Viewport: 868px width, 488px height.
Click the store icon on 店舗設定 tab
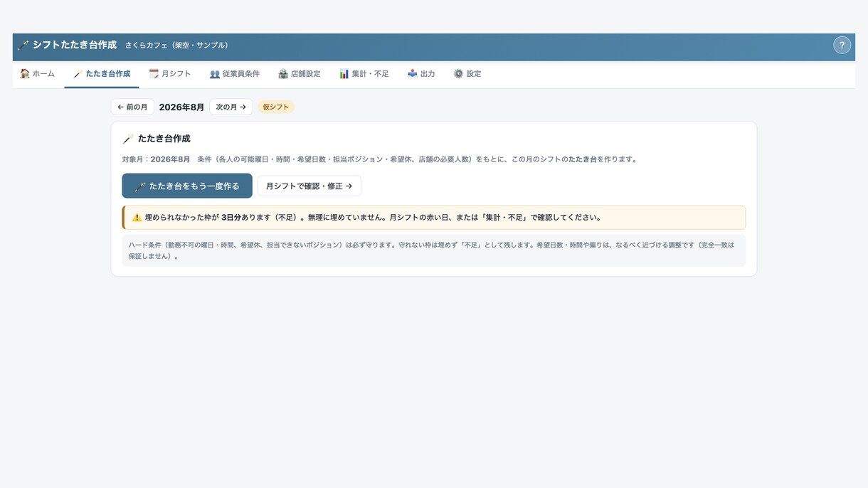pyautogui.click(x=282, y=74)
